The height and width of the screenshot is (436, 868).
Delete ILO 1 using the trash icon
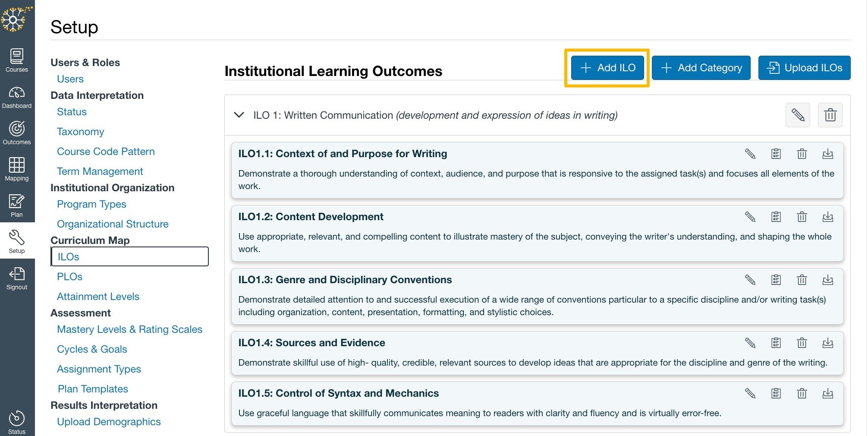pos(830,115)
